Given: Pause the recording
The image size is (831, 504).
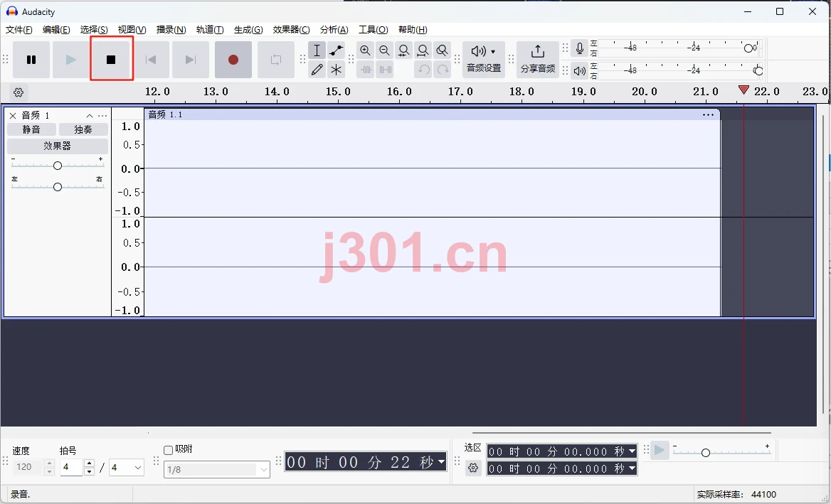Looking at the screenshot, I should tap(31, 60).
